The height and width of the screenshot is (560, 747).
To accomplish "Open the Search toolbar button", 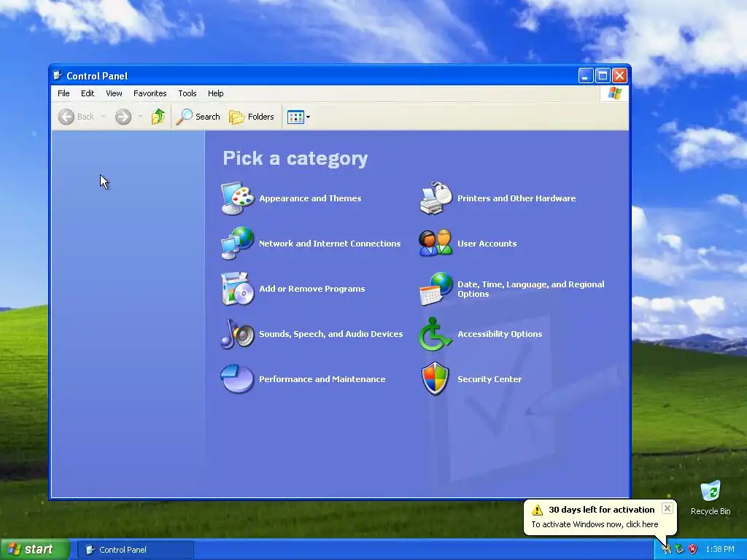I will click(x=198, y=117).
